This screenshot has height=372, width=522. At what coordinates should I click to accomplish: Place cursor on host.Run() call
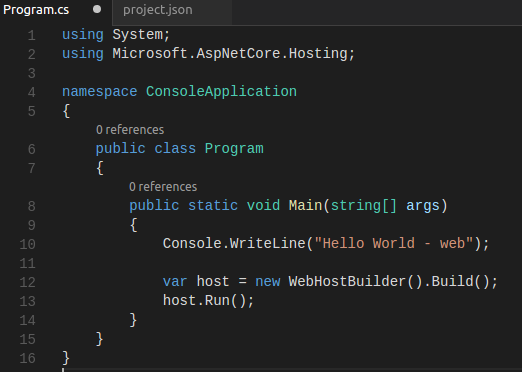[208, 301]
